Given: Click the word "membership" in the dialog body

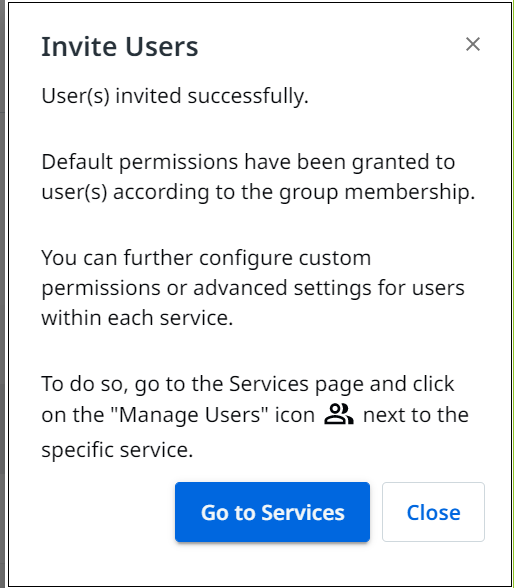Looking at the screenshot, I should (x=409, y=192).
